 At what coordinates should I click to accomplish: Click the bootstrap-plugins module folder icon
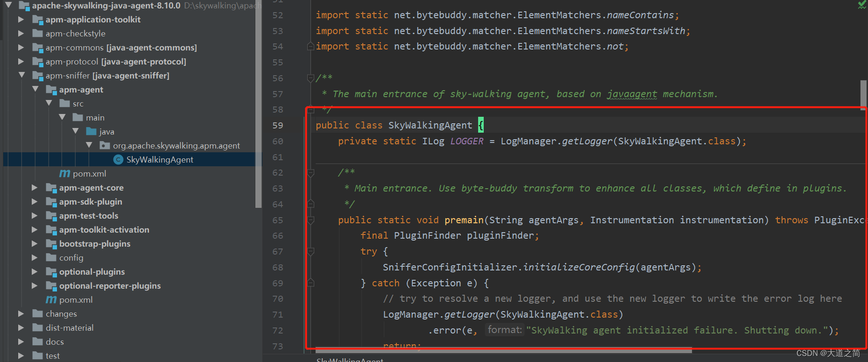[x=51, y=244]
